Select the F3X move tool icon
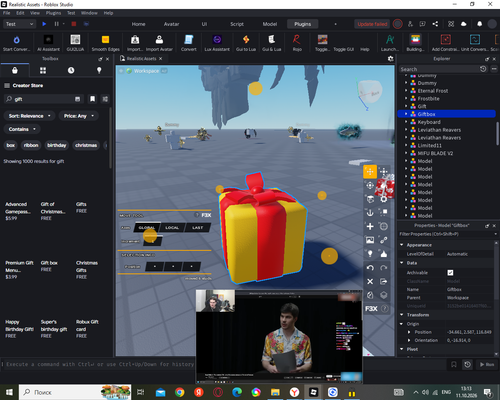 coord(370,172)
